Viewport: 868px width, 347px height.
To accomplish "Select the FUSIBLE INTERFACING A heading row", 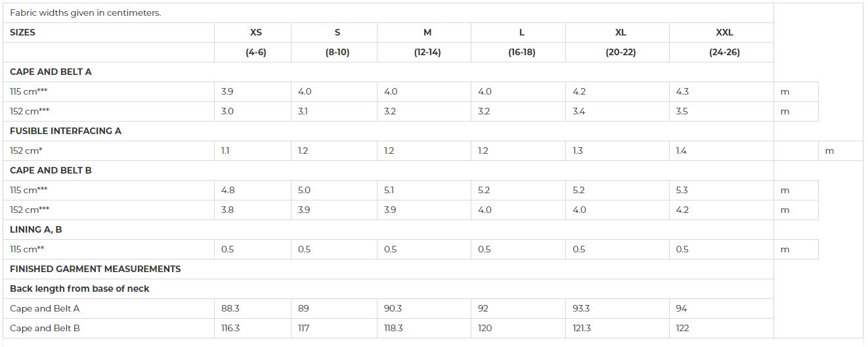I will (x=388, y=131).
